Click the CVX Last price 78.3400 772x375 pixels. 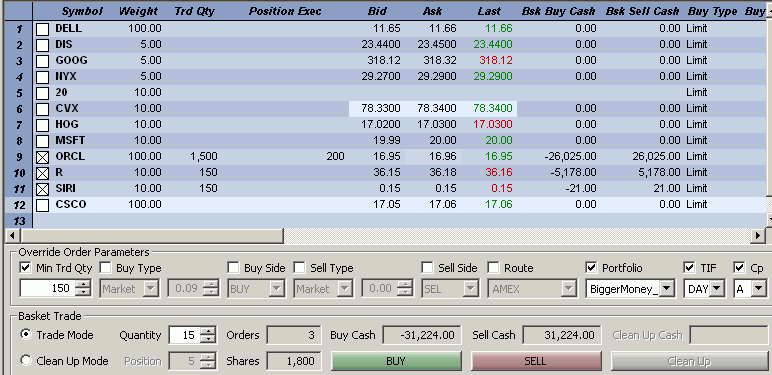pyautogui.click(x=493, y=108)
